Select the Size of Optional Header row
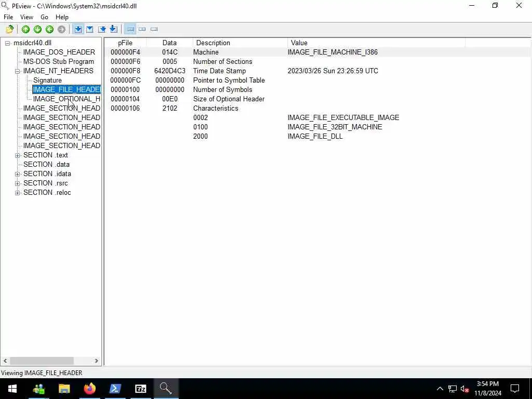 pyautogui.click(x=318, y=99)
